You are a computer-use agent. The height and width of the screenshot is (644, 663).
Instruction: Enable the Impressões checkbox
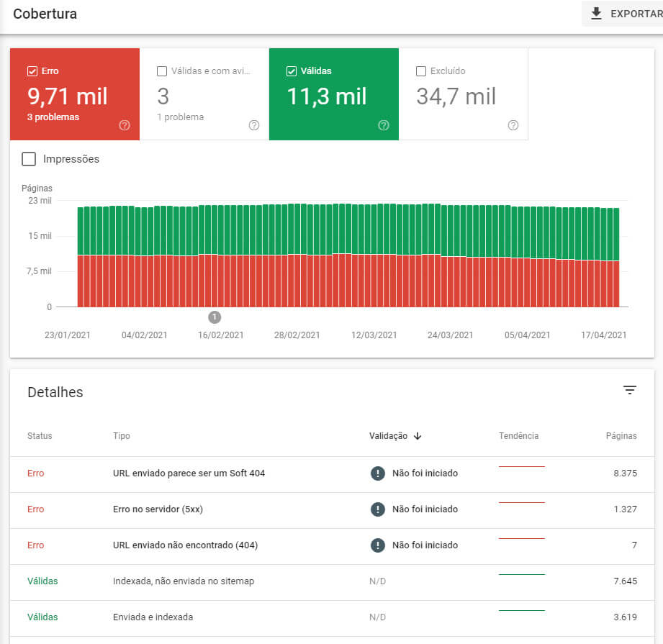pyautogui.click(x=29, y=159)
